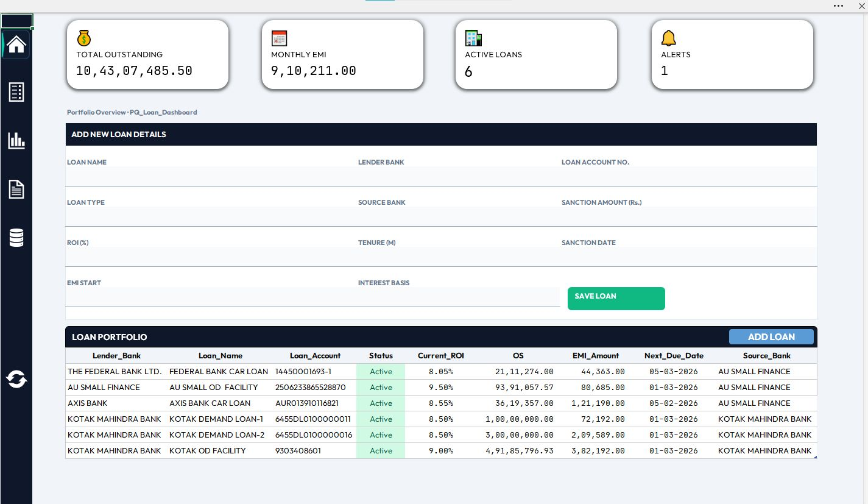Click the calendar icon on Monthly EMI card
The width and height of the screenshot is (868, 504).
(279, 38)
